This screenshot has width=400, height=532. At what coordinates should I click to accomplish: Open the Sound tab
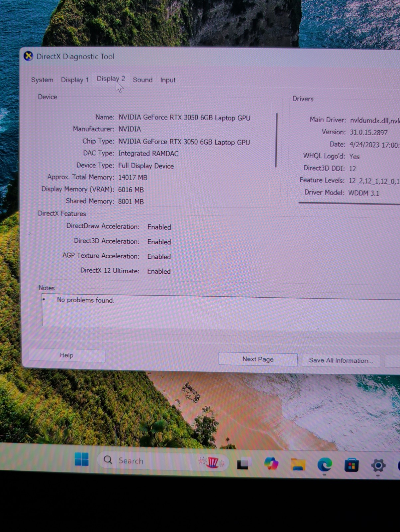[143, 80]
